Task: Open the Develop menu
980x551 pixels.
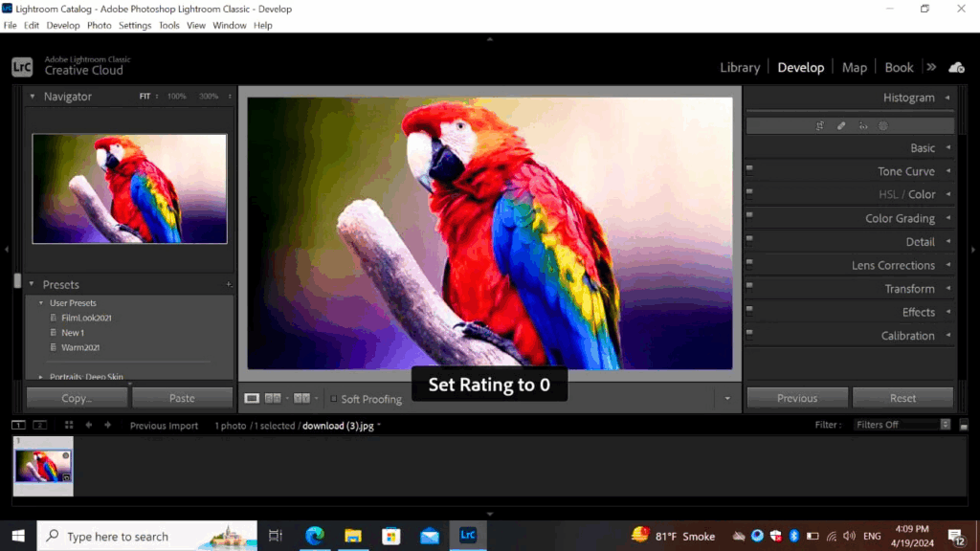Action: click(63, 26)
